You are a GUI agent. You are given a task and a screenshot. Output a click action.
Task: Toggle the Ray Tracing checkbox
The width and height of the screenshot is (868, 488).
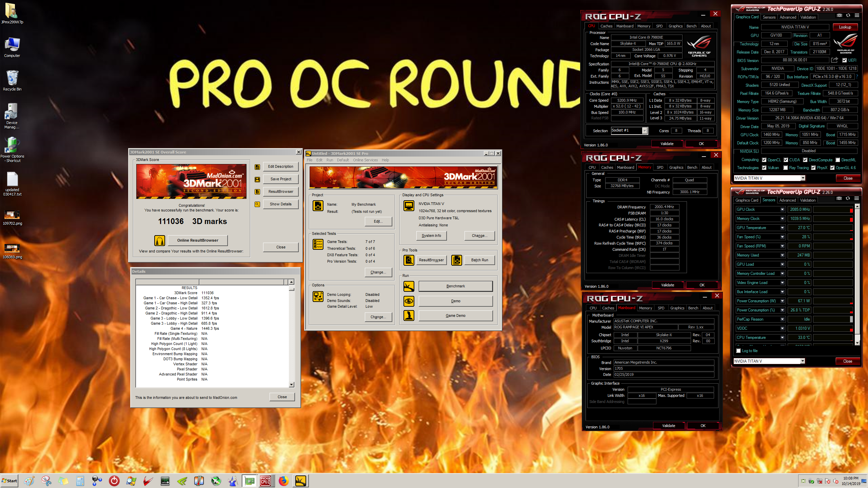(786, 168)
